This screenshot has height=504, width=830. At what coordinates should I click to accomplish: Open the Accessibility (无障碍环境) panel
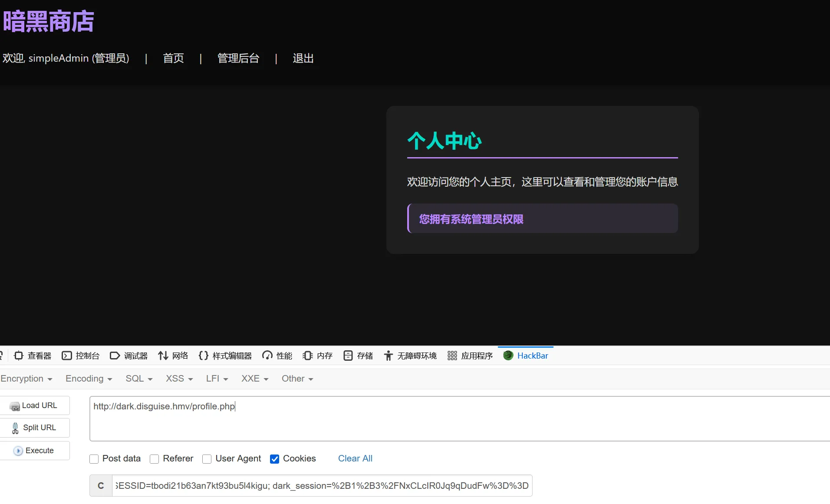(410, 356)
